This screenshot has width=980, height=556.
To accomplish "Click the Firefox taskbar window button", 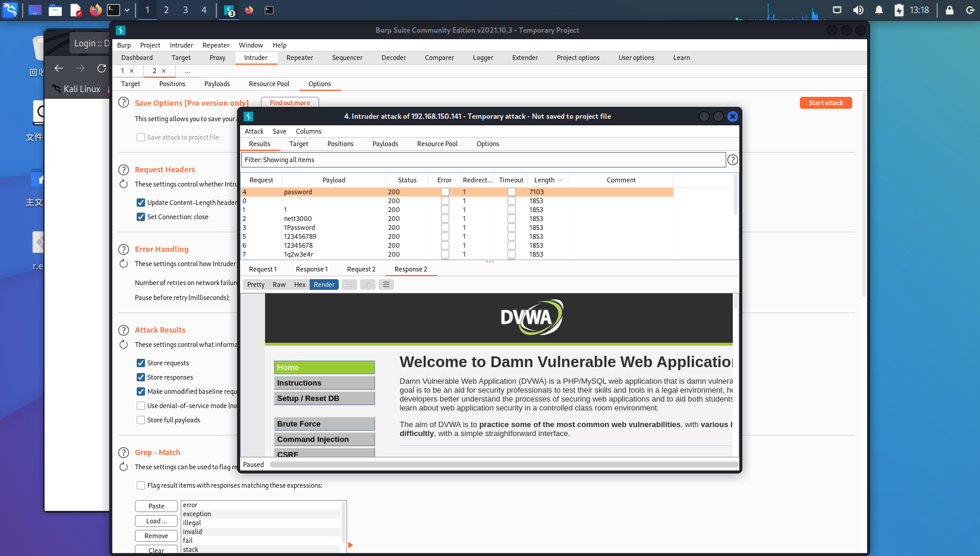I will coord(249,10).
